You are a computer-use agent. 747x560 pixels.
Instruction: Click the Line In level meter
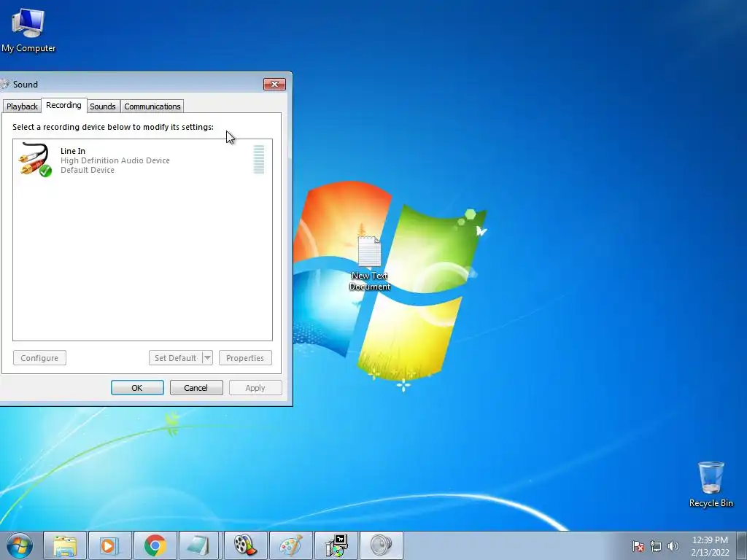[259, 160]
